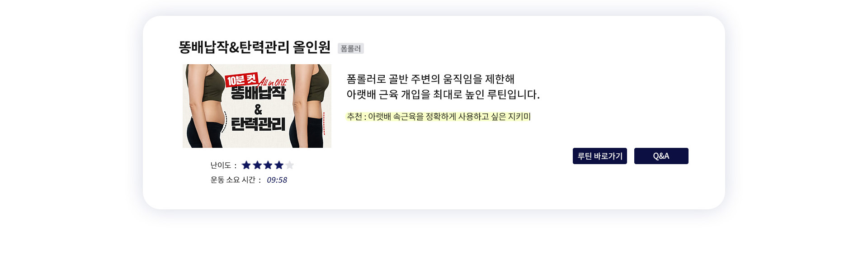
Task: Click the 폼롤러로 골반 주변의 description text
Action: (x=430, y=79)
